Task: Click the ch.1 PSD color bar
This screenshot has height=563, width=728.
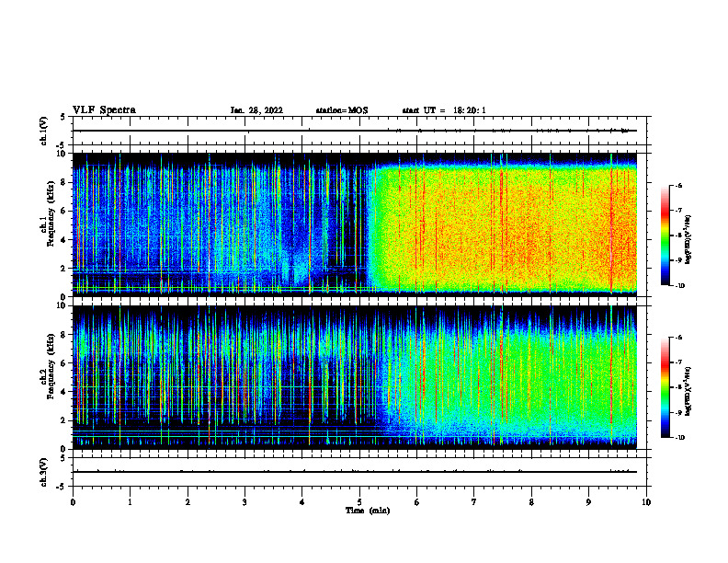Action: tap(665, 236)
